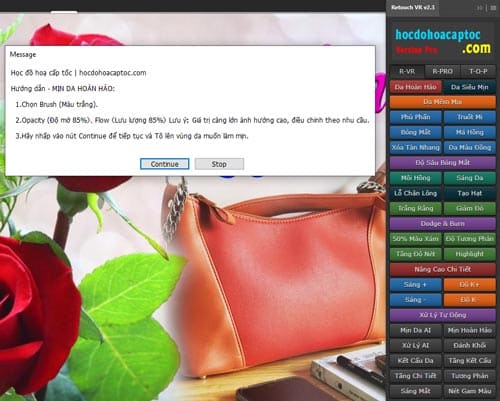Click the Xóa Tàn Nhang button
This screenshot has width=500, height=401.
(x=416, y=147)
